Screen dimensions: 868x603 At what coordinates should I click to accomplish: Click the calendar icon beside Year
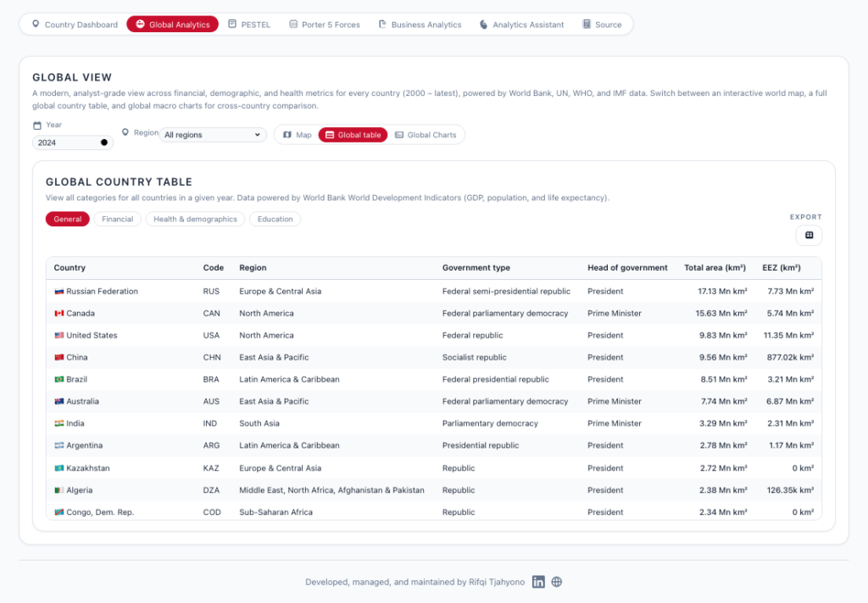(x=37, y=126)
